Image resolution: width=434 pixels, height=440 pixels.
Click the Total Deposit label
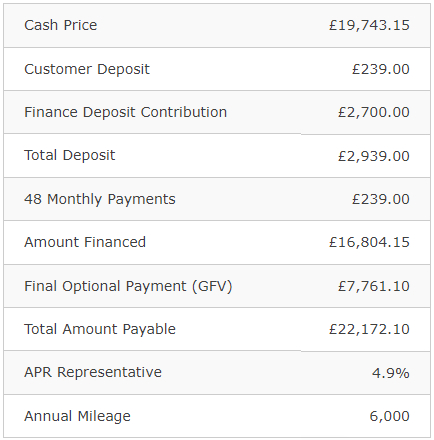[70, 155]
